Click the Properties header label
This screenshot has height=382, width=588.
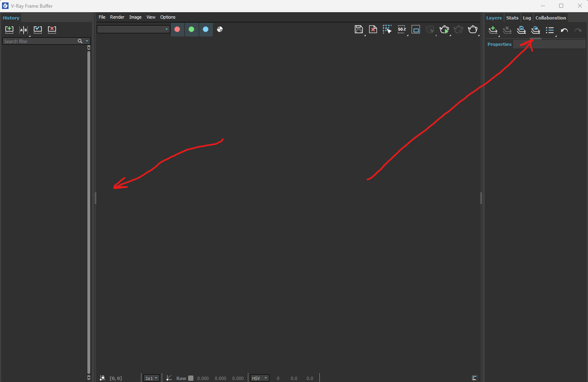click(499, 44)
